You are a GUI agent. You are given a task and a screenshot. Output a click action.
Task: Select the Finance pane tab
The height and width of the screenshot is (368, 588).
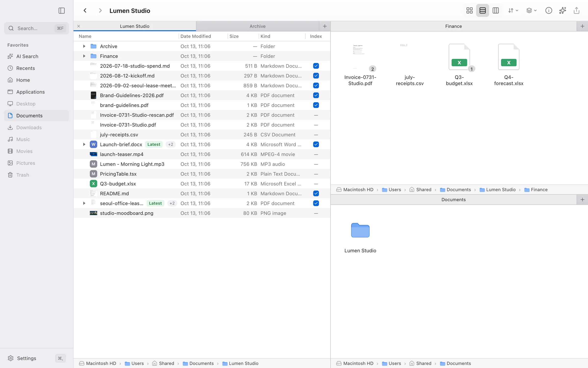[x=453, y=26]
